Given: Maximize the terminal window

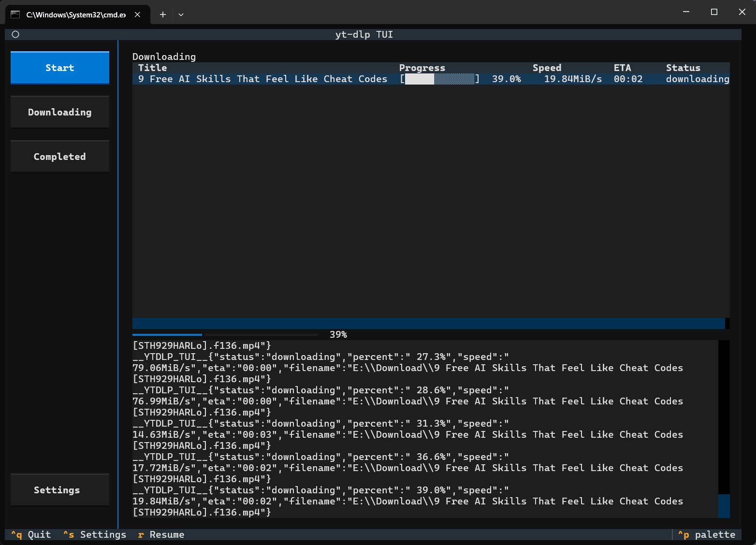Looking at the screenshot, I should point(714,12).
